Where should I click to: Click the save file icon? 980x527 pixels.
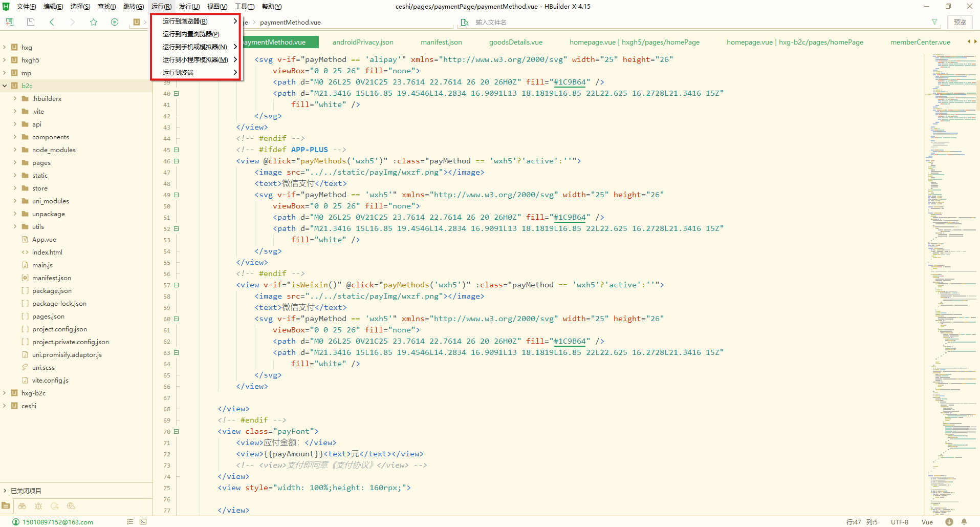31,22
